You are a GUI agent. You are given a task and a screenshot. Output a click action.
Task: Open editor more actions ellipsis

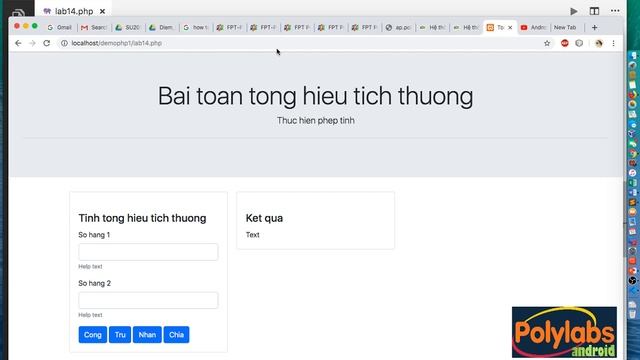(x=615, y=11)
